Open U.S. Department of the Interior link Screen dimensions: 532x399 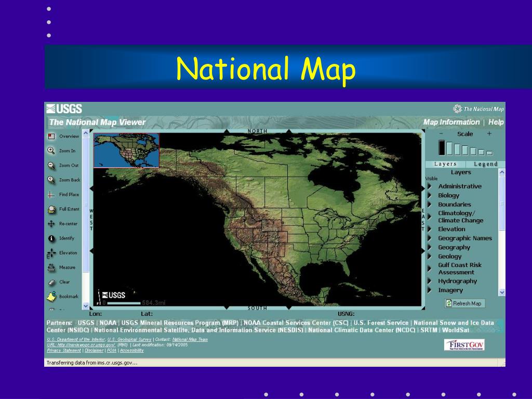pyautogui.click(x=76, y=339)
